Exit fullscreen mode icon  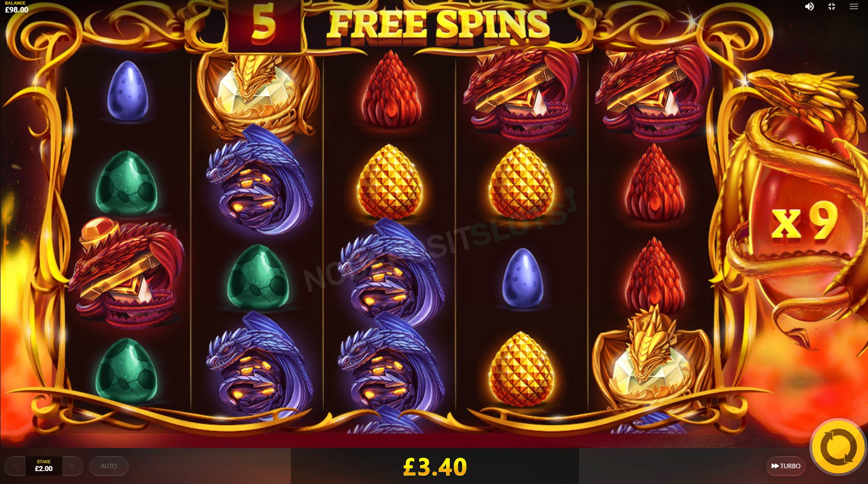832,6
